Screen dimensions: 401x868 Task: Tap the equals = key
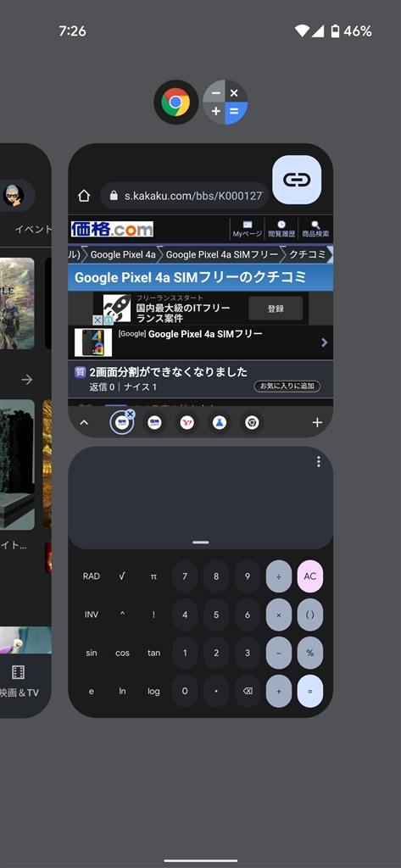(x=310, y=691)
